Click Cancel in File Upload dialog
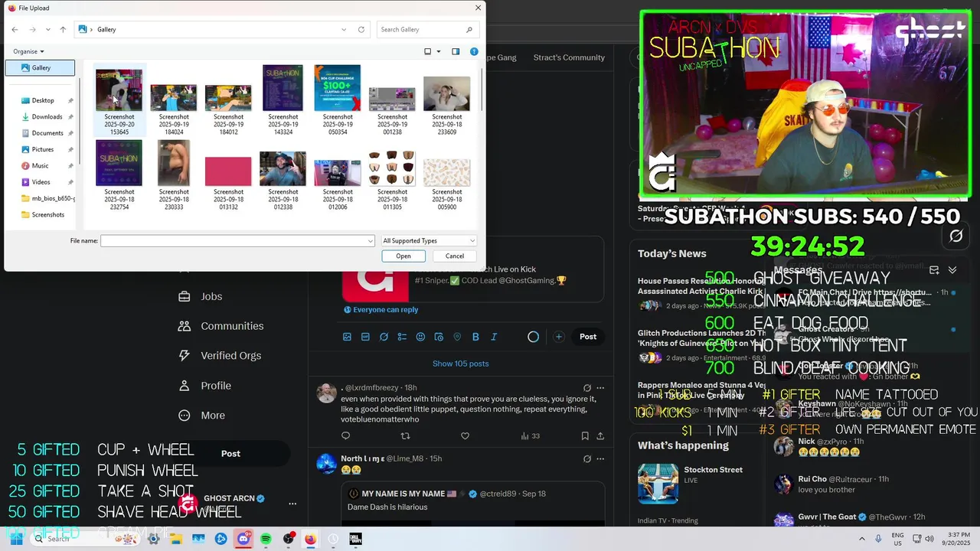 point(455,256)
